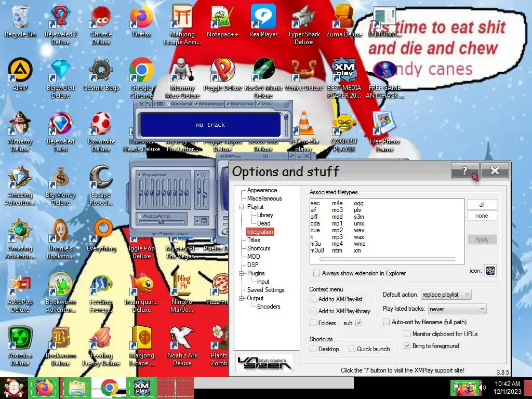Toggle the Folders context menu checkbox

[313, 323]
